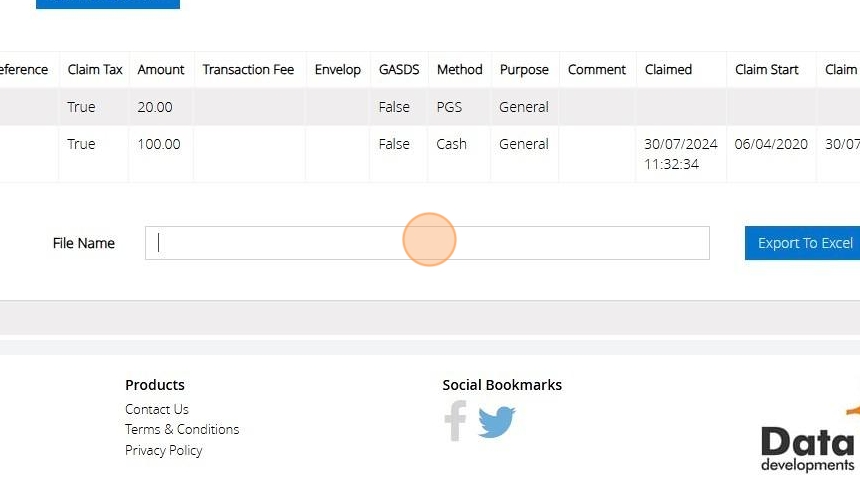Viewport: 860px width, 481px height.
Task: Click the Comment column header
Action: coord(597,69)
